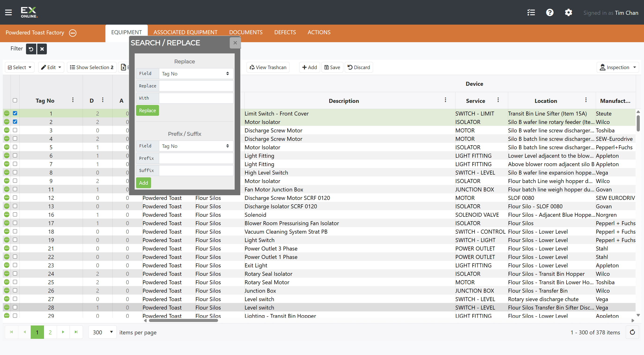
Task: Open Description column options menu
Action: coord(445,100)
